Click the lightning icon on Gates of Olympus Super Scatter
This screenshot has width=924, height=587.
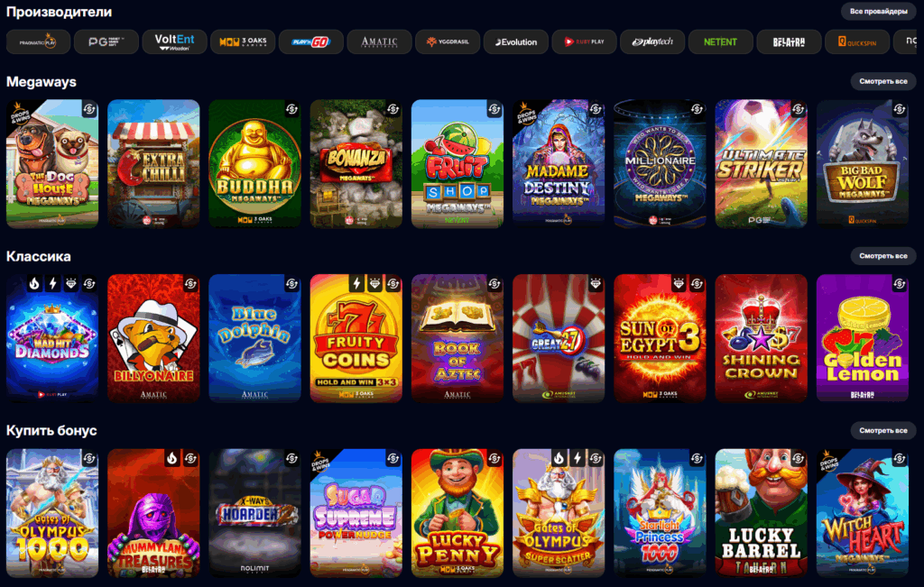[x=577, y=458]
